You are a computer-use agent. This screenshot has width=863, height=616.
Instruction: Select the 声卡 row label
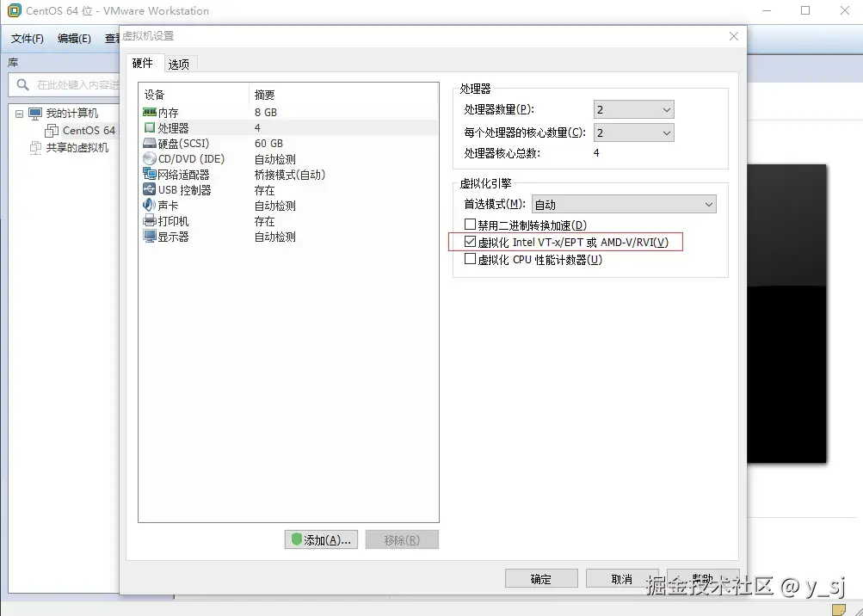(168, 206)
